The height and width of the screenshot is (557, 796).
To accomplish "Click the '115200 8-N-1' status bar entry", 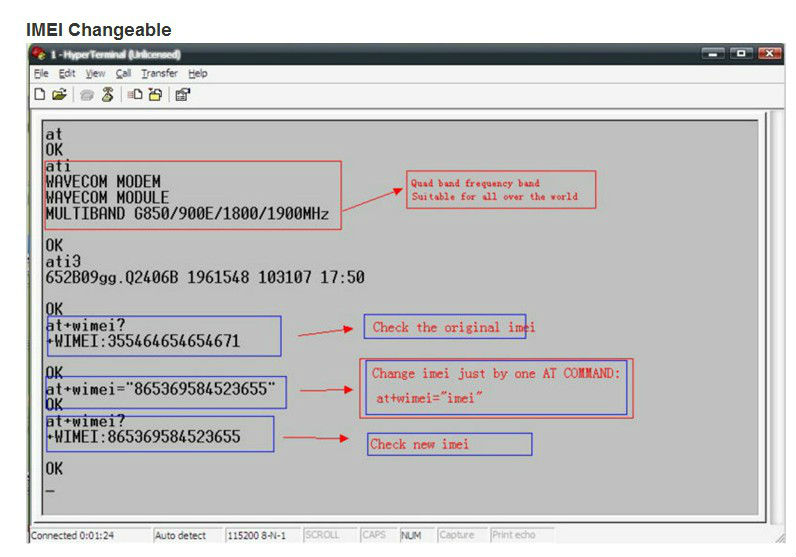I will click(x=256, y=535).
